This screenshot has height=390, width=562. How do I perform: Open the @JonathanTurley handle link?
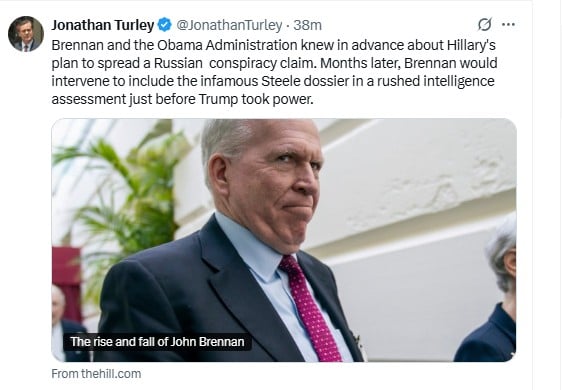click(x=229, y=25)
